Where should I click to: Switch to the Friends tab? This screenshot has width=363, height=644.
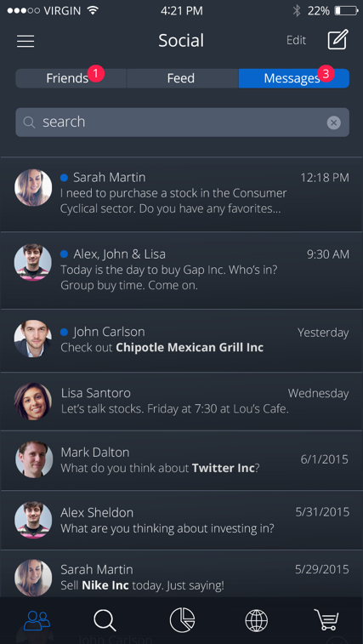pyautogui.click(x=71, y=78)
